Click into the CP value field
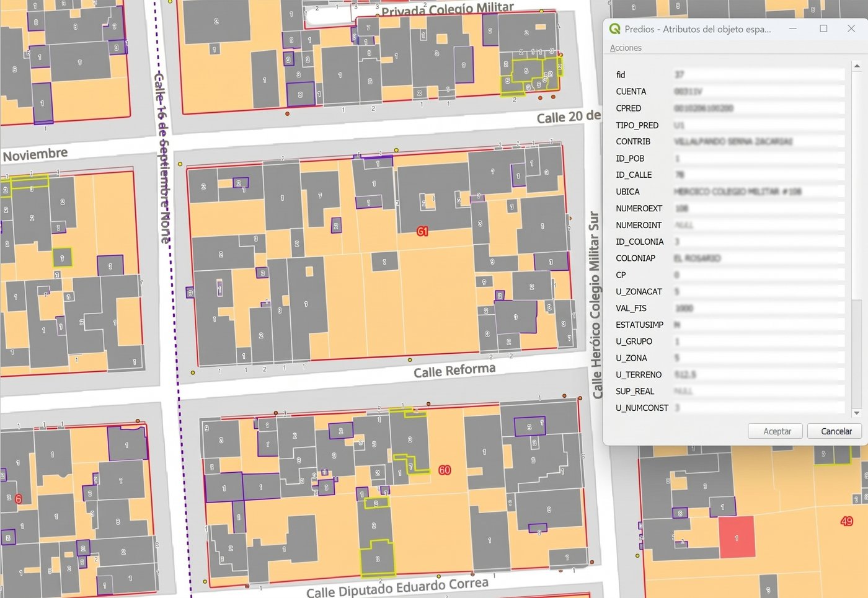The height and width of the screenshot is (598, 868). [759, 275]
